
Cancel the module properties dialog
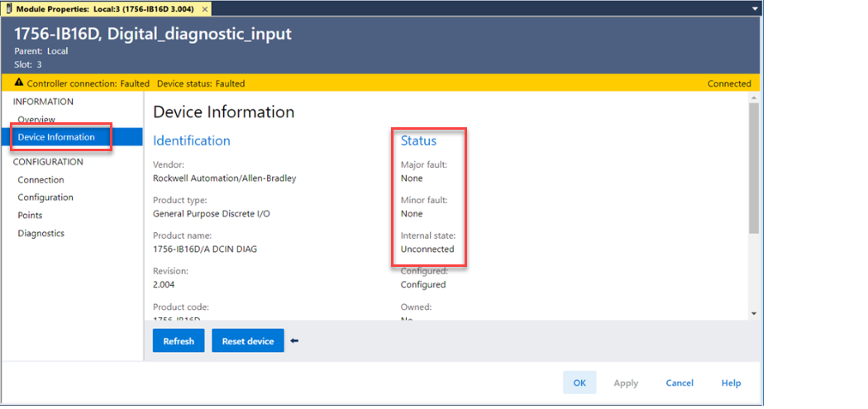coord(680,383)
